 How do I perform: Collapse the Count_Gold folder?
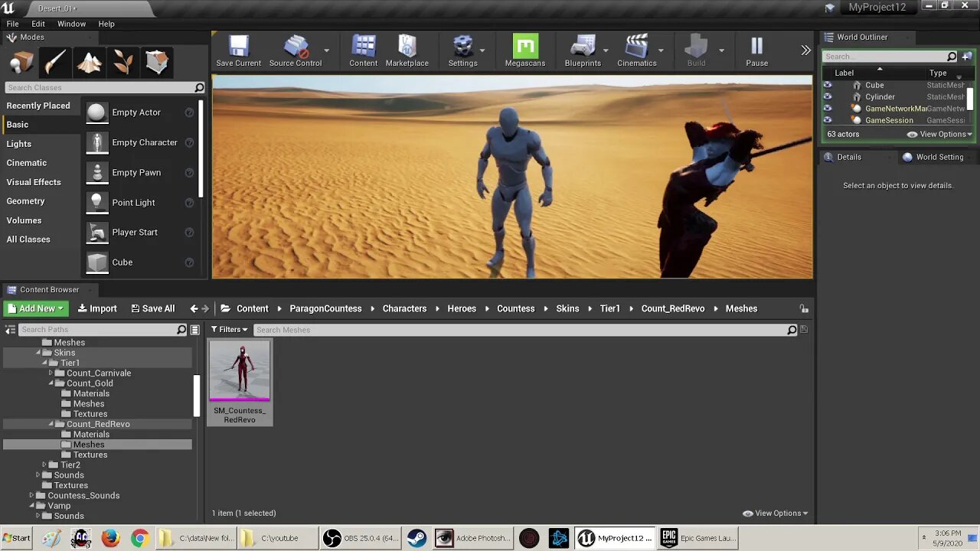(51, 383)
